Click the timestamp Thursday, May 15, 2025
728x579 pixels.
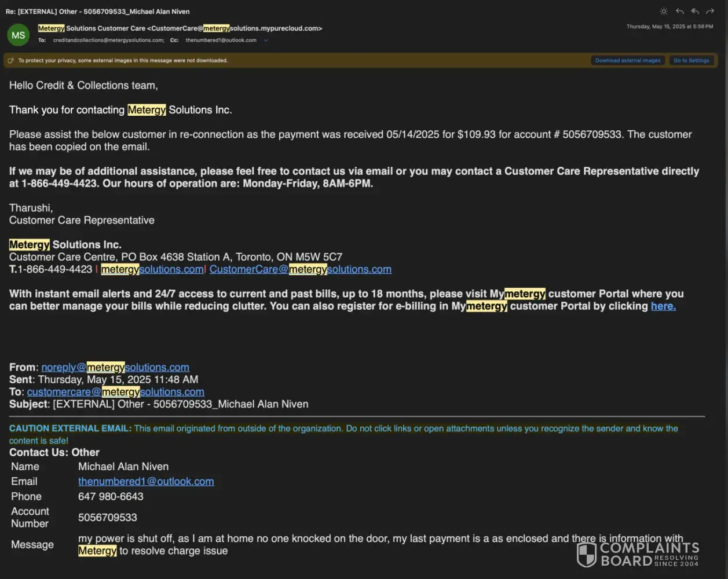[x=670, y=27]
